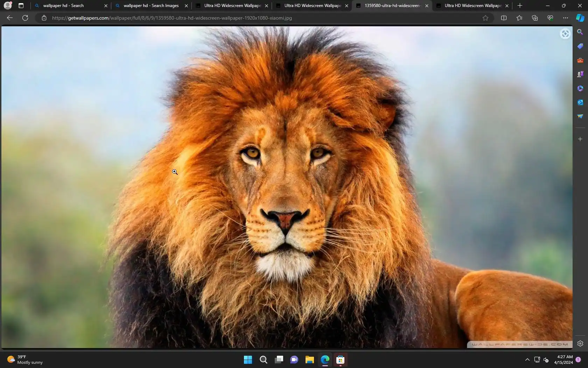Open the sidebar Shopping tag
This screenshot has width=588, height=368.
[x=580, y=46]
